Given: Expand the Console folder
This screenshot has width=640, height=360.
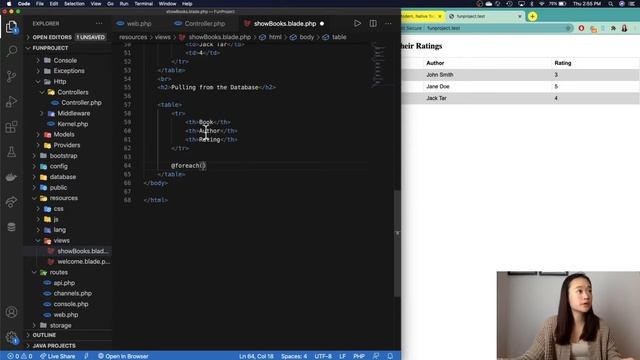Looking at the screenshot, I should (65, 60).
